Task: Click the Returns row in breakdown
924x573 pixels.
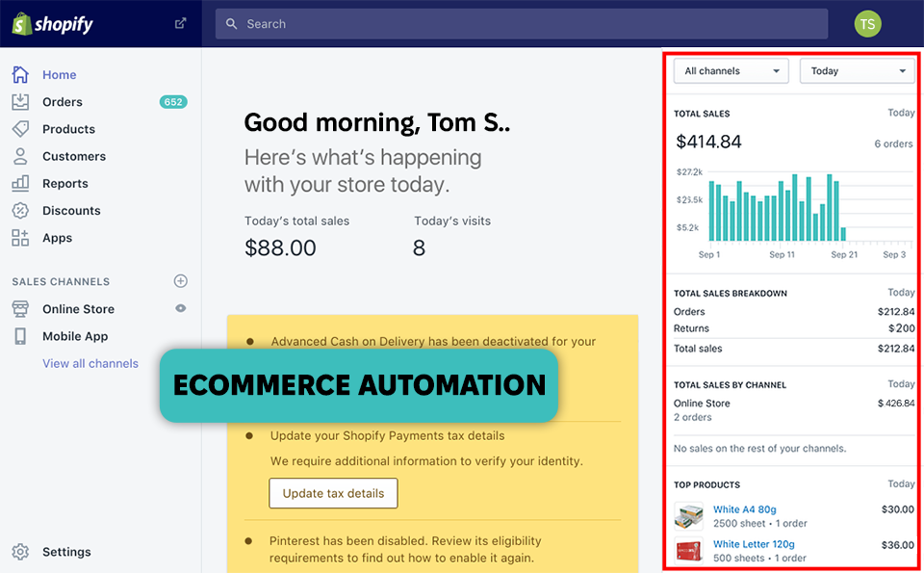Action: click(x=794, y=328)
